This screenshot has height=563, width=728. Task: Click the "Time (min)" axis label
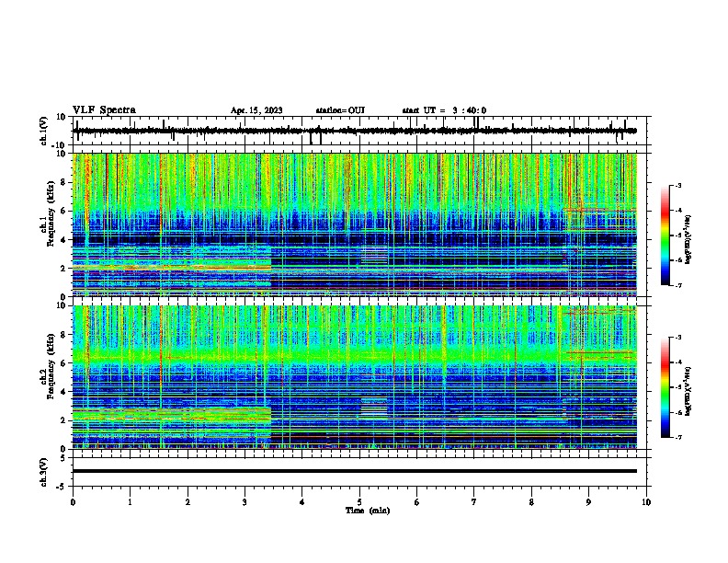click(x=368, y=511)
